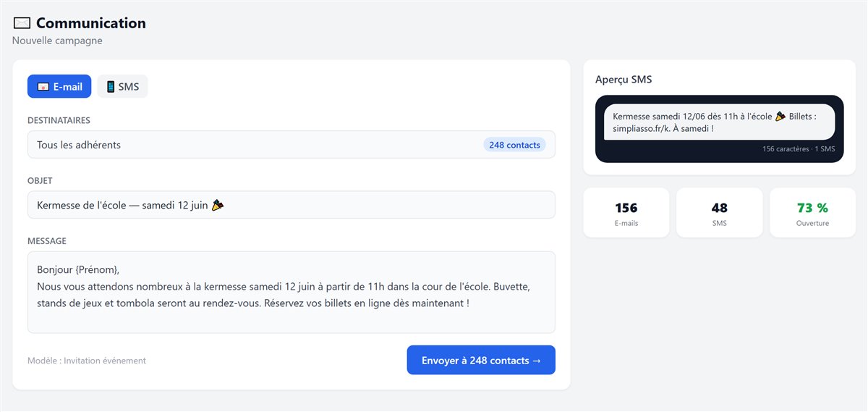Click into the Message text area
Viewport: 868px width, 412px height.
(x=292, y=293)
